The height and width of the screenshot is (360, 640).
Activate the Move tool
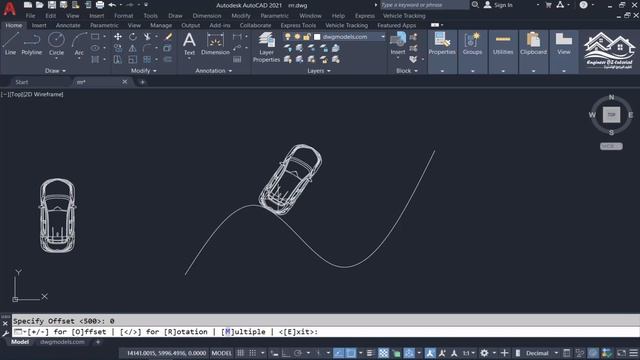pos(118,37)
